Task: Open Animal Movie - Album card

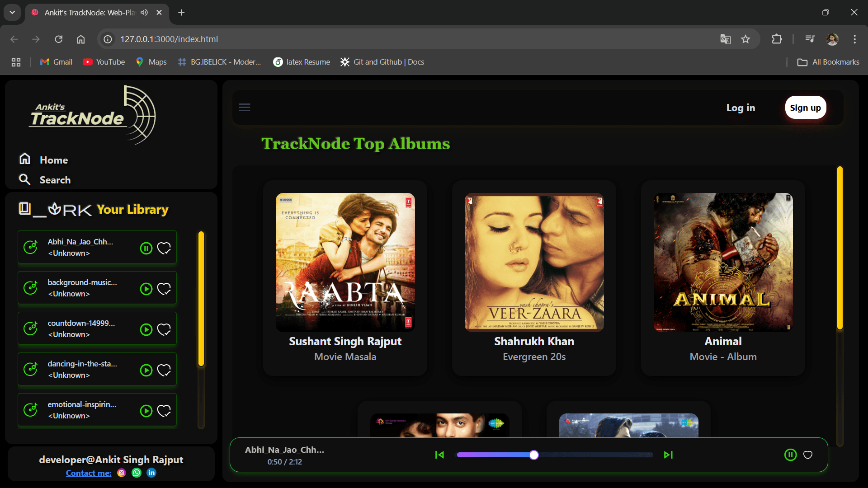Action: point(723,278)
